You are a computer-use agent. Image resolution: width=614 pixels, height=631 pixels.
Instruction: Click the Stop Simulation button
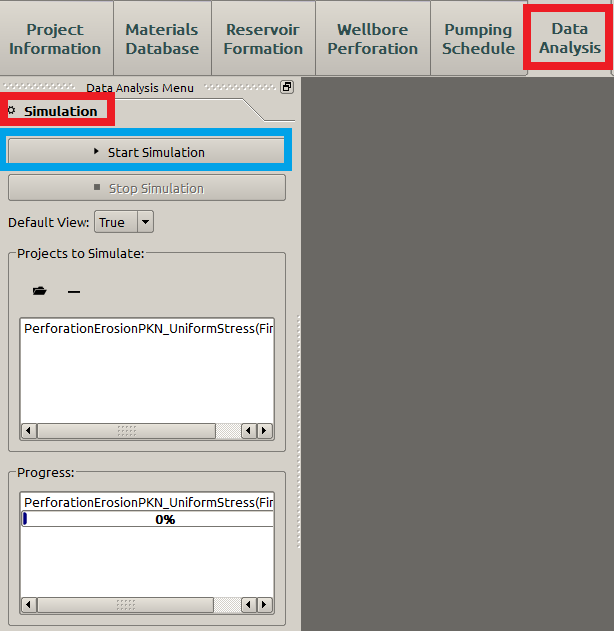[x=147, y=188]
